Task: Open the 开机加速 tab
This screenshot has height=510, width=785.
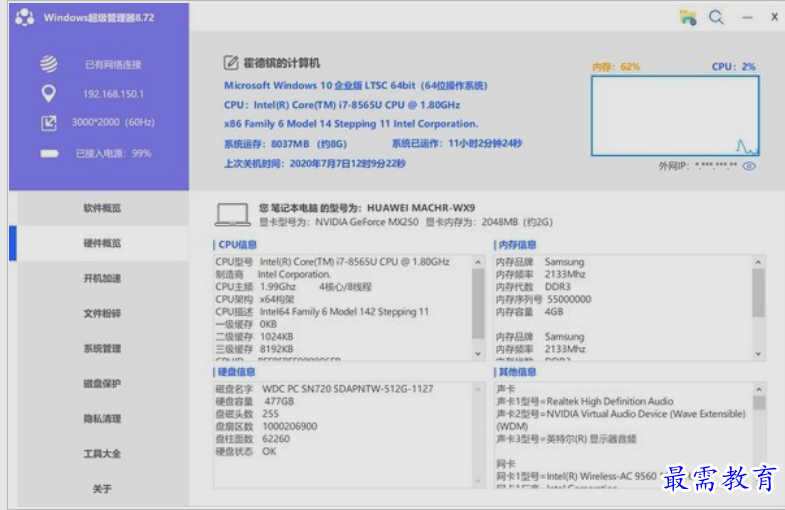Action: pos(102,278)
